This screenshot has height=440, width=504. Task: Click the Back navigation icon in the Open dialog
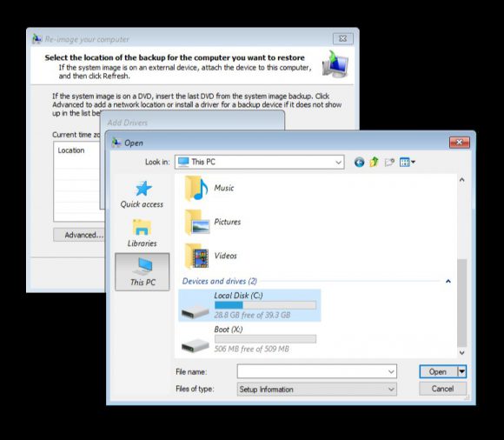[359, 162]
